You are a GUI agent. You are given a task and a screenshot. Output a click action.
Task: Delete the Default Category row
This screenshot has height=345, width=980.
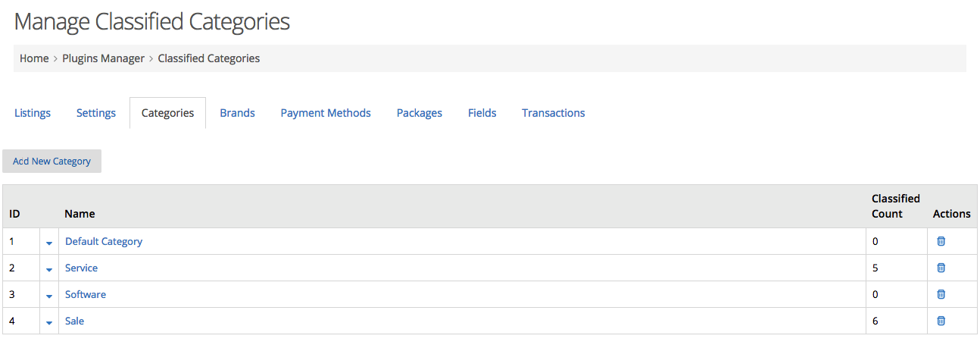pyautogui.click(x=941, y=241)
